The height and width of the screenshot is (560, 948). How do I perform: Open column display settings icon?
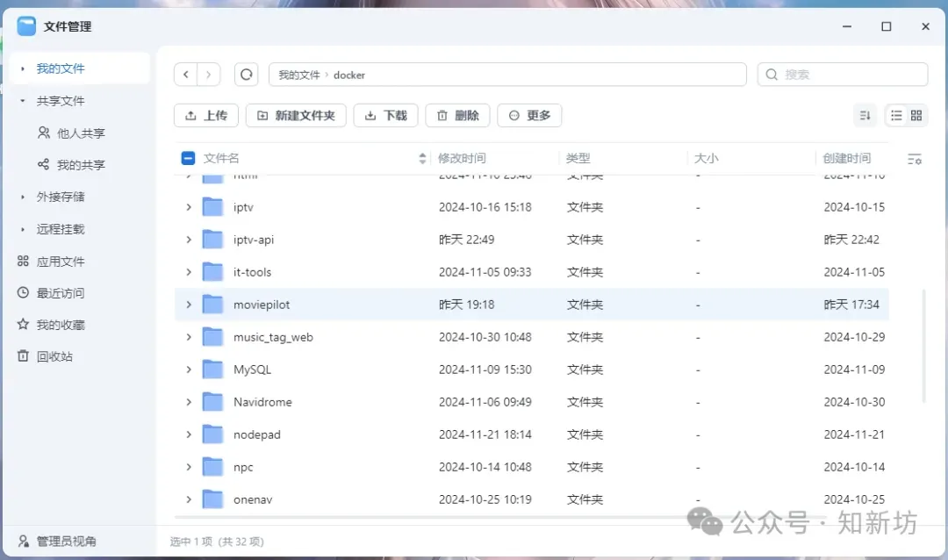pyautogui.click(x=914, y=159)
